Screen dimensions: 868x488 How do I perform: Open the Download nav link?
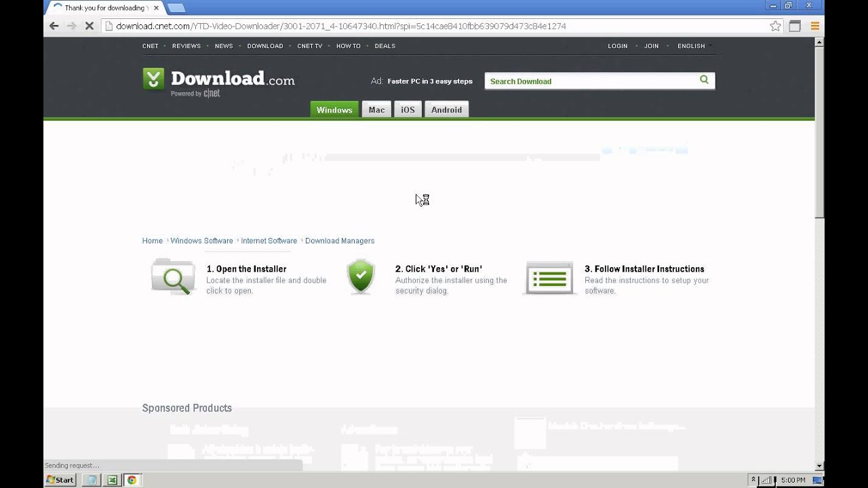pos(265,46)
